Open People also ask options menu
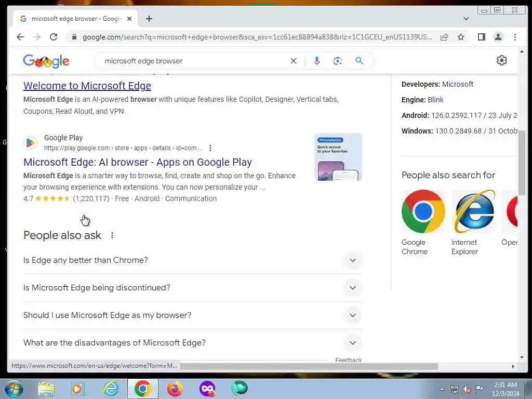 [x=112, y=235]
